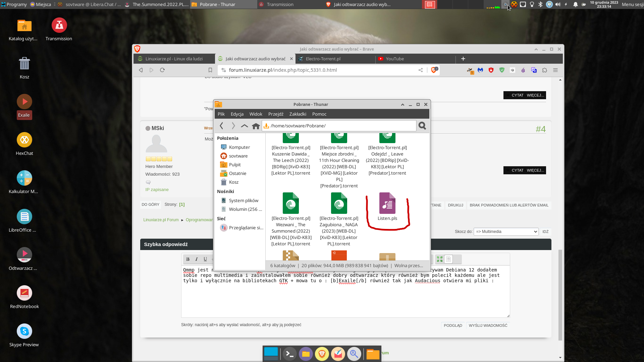Click the Bluetooth tray icon
This screenshot has height=362, width=644.
click(540, 4)
